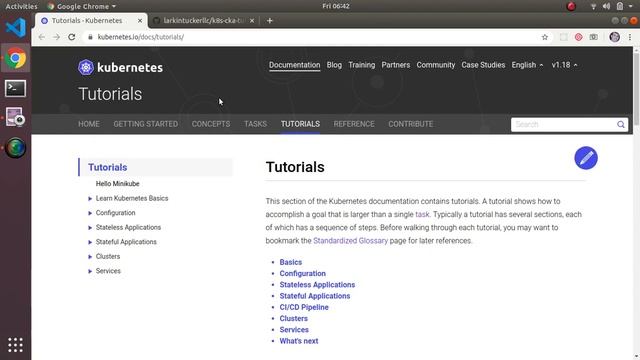This screenshot has width=640, height=360.
Task: Click the Kubernetes logo
Action: pyautogui.click(x=120, y=67)
